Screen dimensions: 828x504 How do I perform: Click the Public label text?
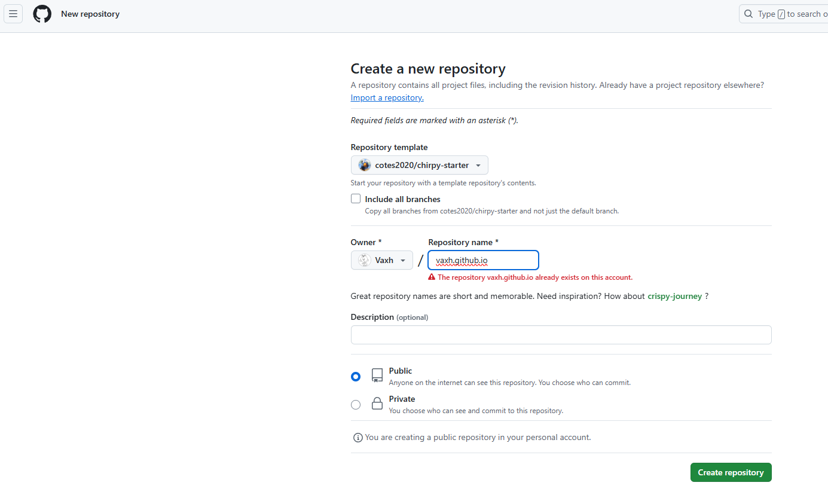(x=401, y=371)
